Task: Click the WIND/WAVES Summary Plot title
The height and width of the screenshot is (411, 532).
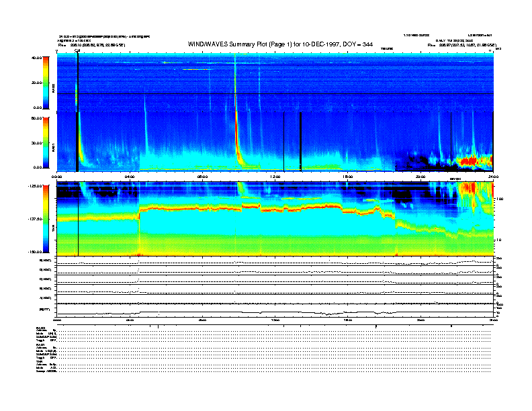Action: coord(280,44)
